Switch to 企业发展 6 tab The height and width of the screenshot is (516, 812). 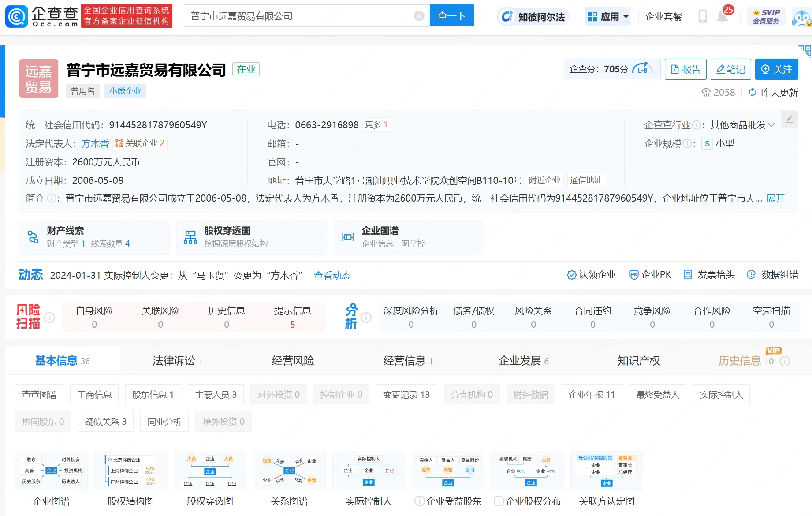tap(524, 361)
